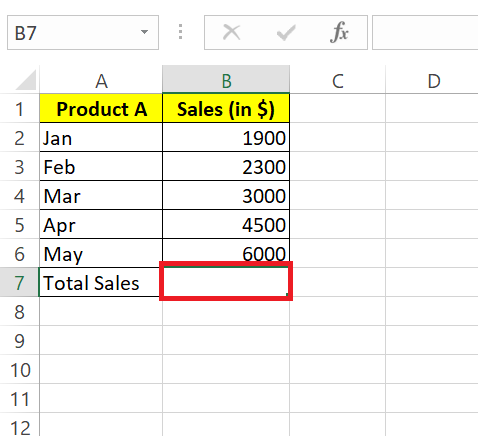Screen dimensions: 478x436
Task: Select column A header
Action: pyautogui.click(x=101, y=80)
